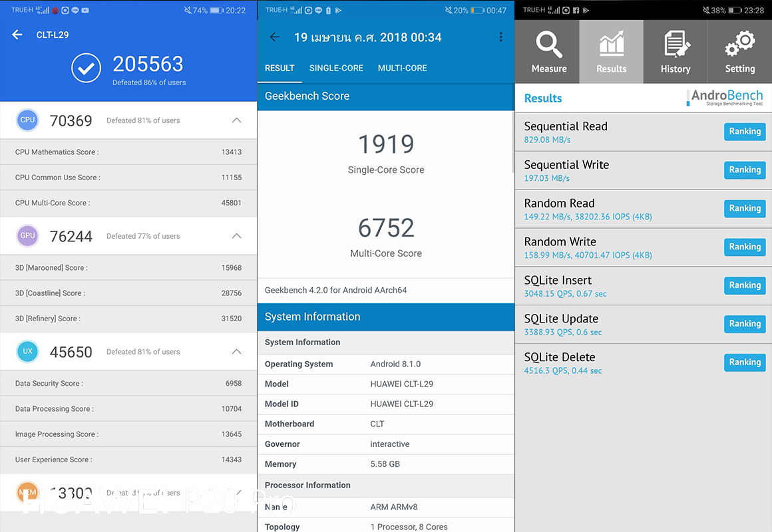
Task: Open the SINGLE-CORE tab in Geekbench
Action: (336, 68)
